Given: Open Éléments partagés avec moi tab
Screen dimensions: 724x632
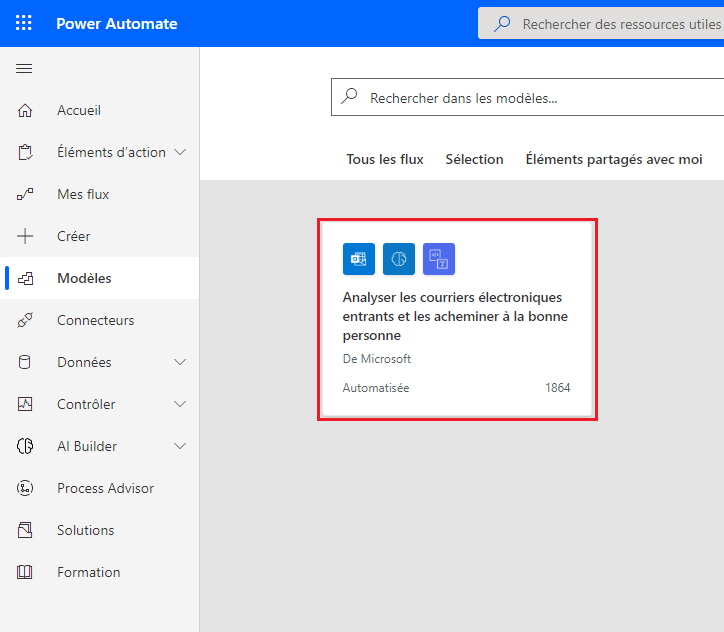Looking at the screenshot, I should (x=614, y=159).
